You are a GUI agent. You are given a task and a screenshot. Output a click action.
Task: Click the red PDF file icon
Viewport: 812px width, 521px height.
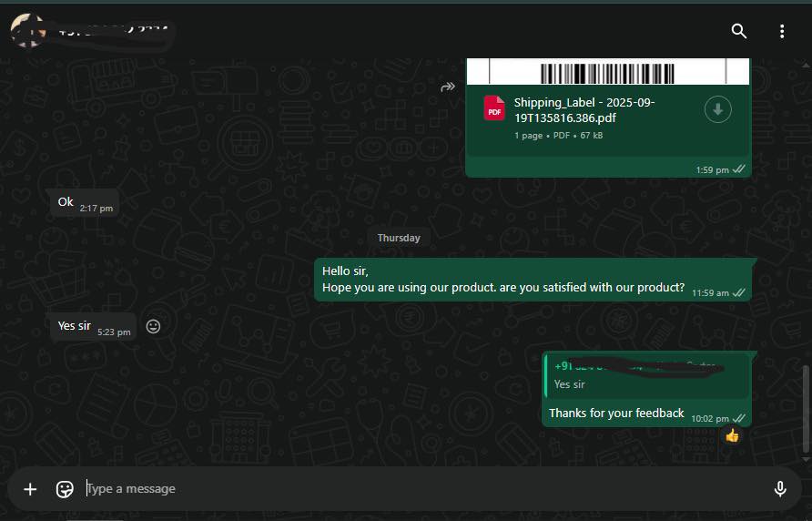click(494, 108)
